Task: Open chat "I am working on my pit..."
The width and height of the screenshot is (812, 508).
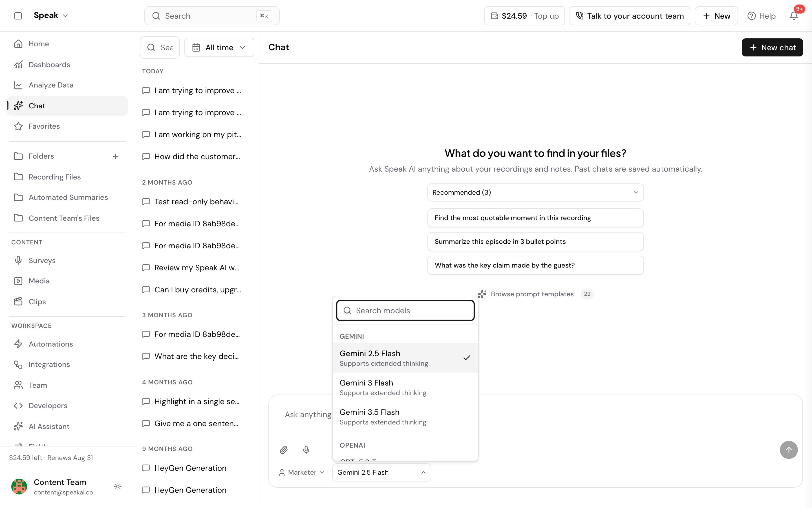Action: click(192, 134)
